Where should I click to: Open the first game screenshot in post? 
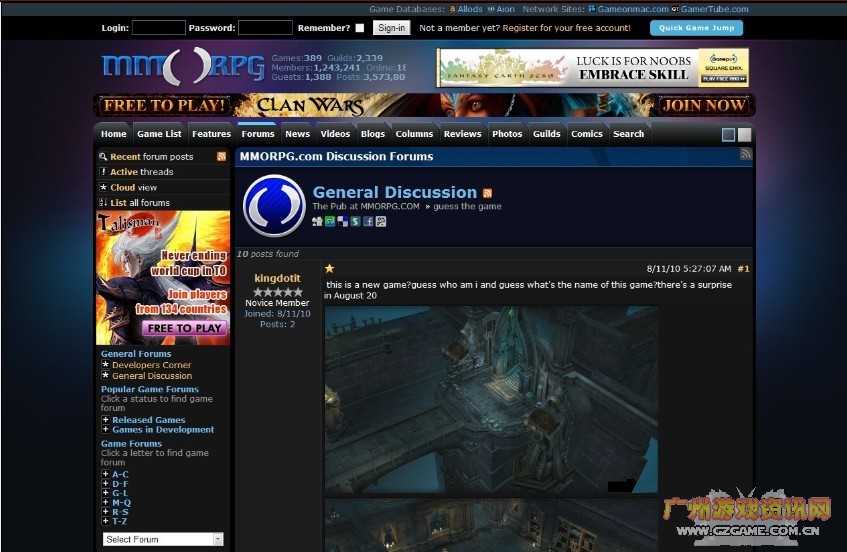(x=491, y=400)
